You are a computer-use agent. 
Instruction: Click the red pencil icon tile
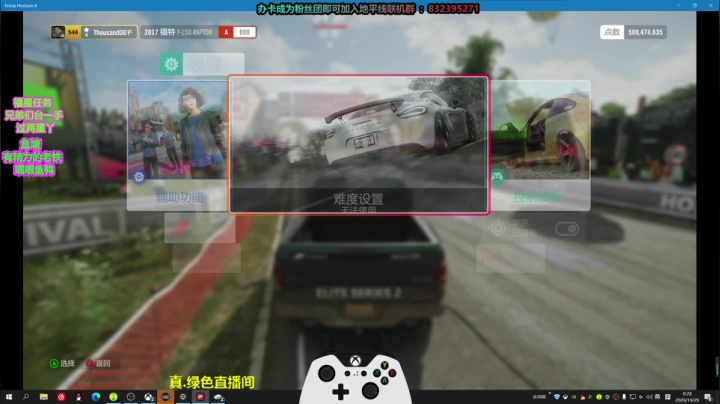(x=200, y=228)
